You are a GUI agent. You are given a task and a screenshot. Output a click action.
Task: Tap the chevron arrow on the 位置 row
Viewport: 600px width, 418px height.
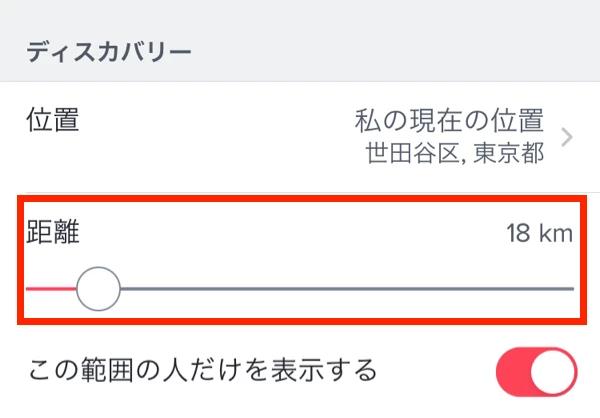point(567,138)
